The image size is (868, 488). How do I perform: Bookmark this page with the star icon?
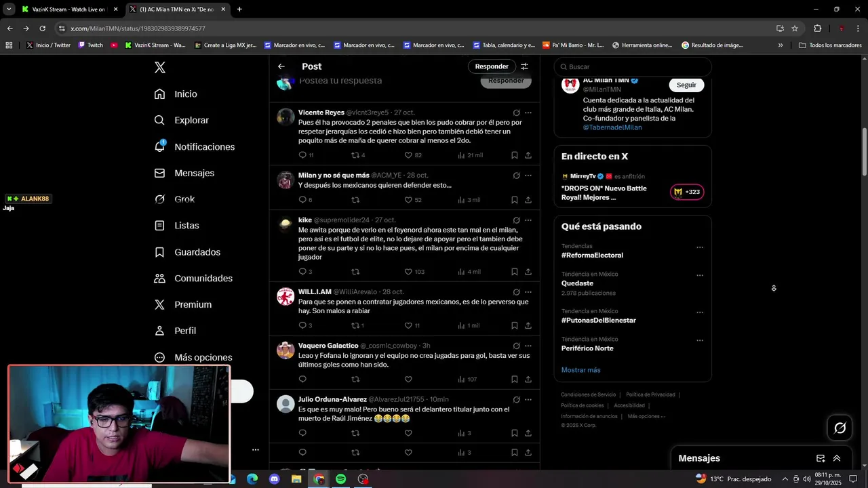tap(795, 28)
